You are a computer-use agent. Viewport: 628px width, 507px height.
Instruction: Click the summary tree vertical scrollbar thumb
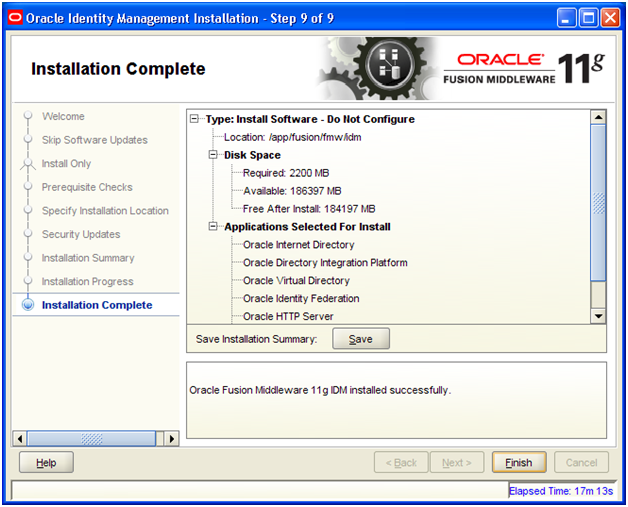[598, 203]
